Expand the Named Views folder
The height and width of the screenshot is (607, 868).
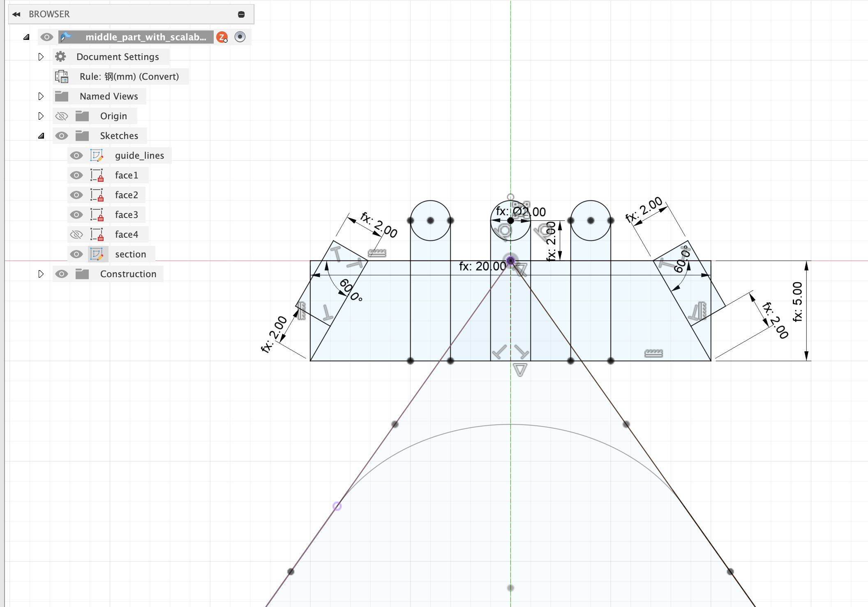click(41, 96)
